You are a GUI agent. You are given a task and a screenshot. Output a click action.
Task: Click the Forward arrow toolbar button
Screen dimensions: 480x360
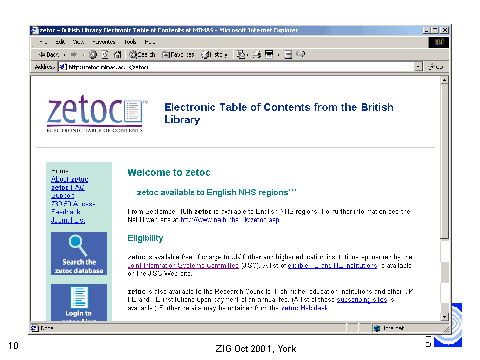(x=74, y=54)
